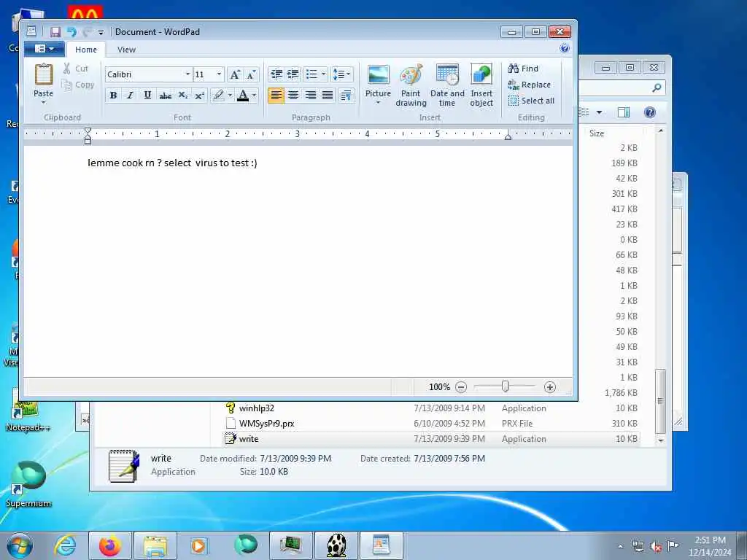Click the Save icon in WordPad title bar

point(55,32)
